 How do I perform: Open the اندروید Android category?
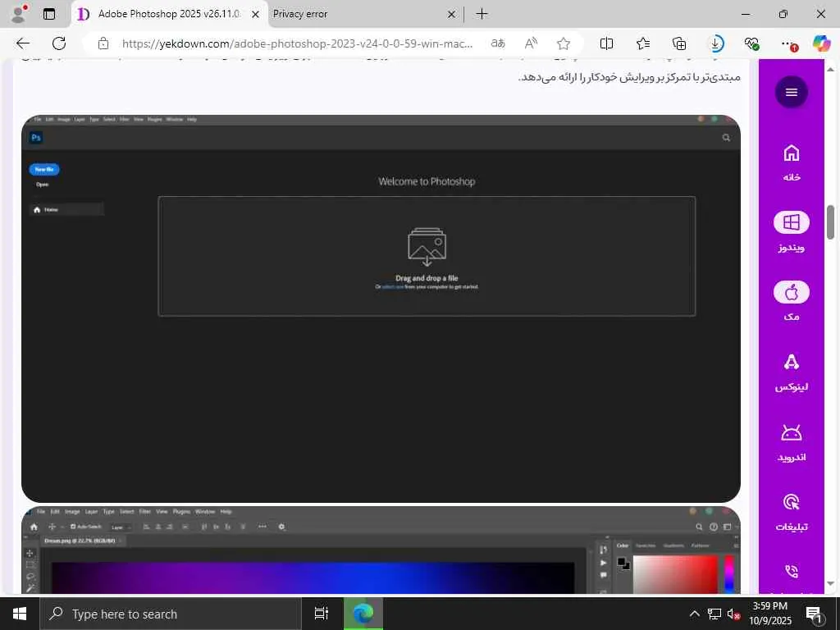click(792, 442)
